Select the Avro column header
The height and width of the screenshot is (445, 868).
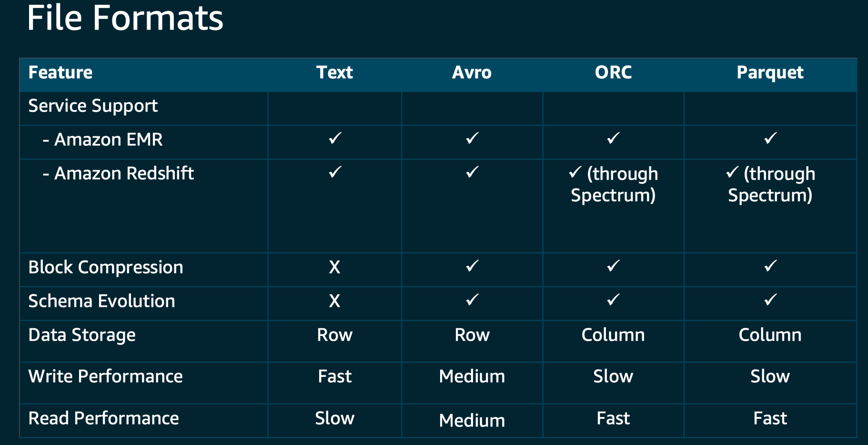coord(472,73)
